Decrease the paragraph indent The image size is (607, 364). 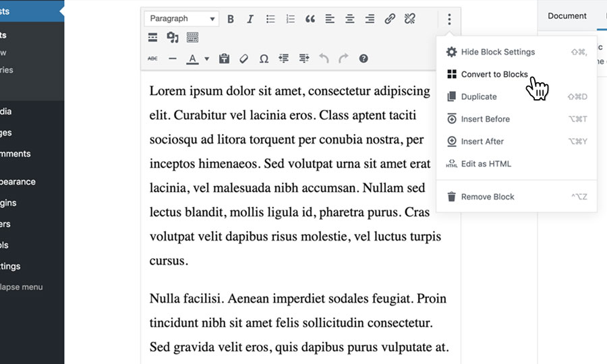pos(284,59)
